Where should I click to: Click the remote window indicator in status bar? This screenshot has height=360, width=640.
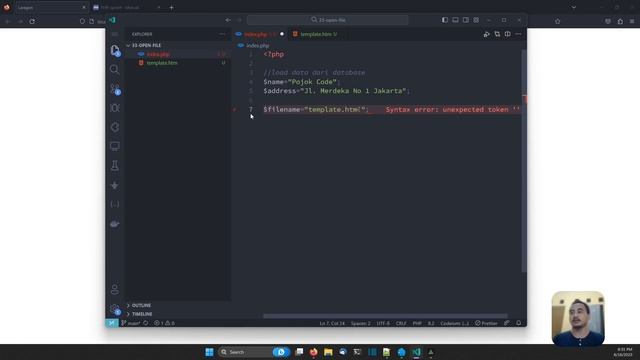(111, 323)
